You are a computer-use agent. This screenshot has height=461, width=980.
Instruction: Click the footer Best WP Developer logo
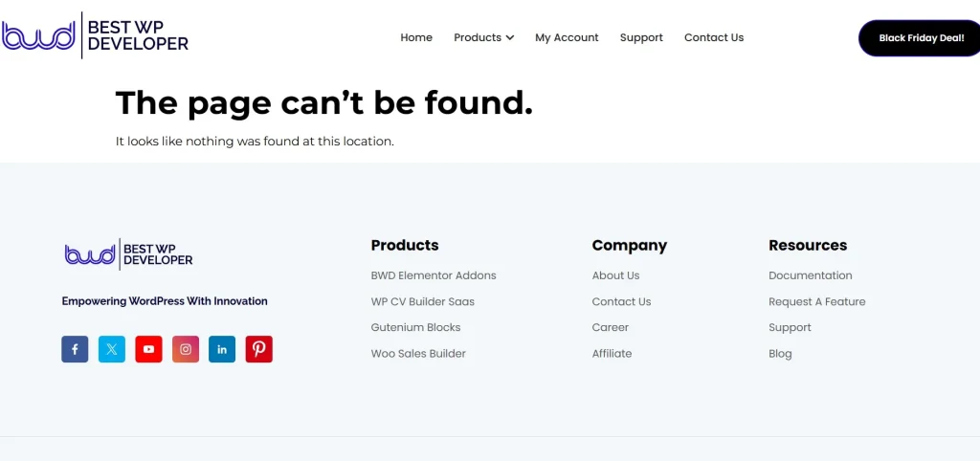point(129,254)
